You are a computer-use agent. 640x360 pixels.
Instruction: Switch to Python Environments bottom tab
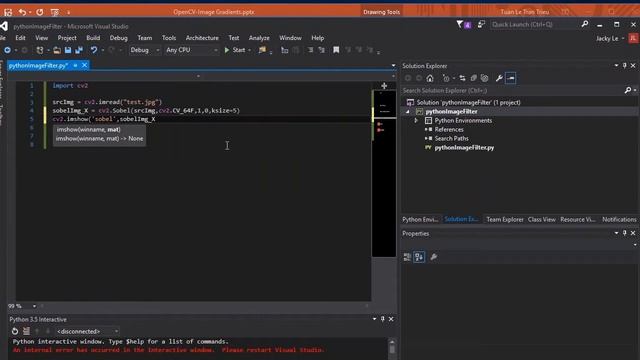coord(420,219)
